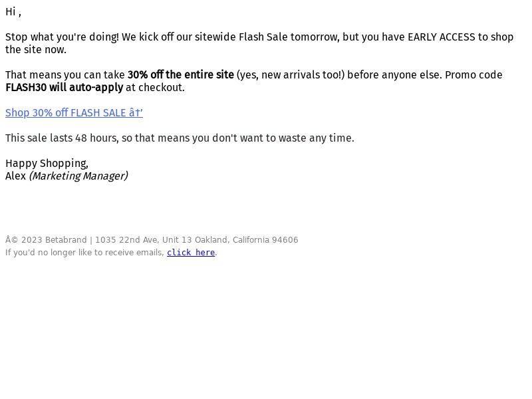Image resolution: width=532 pixels, height=399 pixels.
Task: Open the Shop 30% off FLASH SALE link
Action: (74, 112)
